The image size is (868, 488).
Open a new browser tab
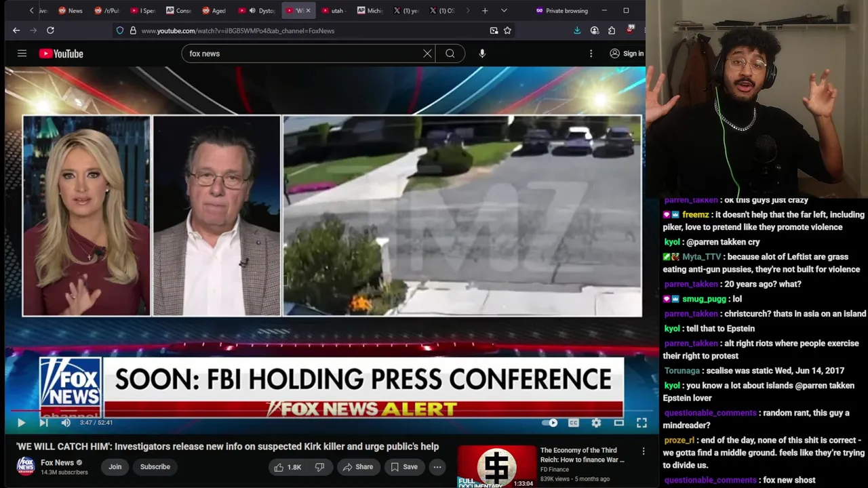tap(485, 11)
